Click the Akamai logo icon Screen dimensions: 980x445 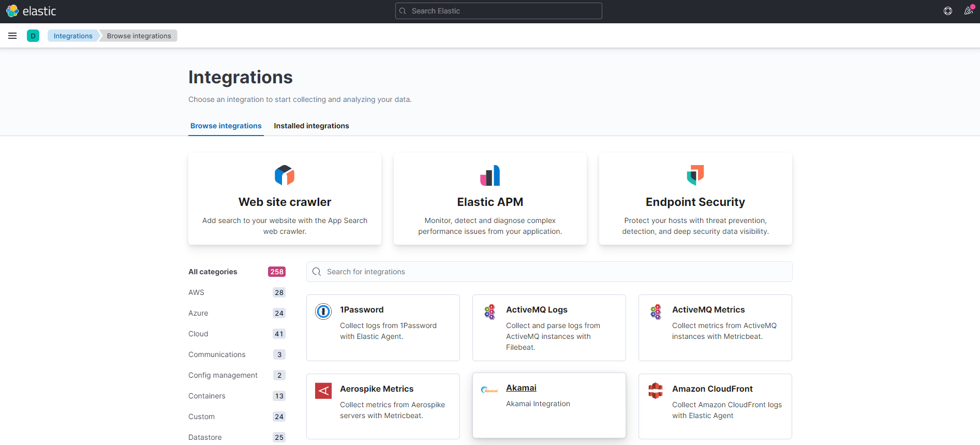pos(489,390)
